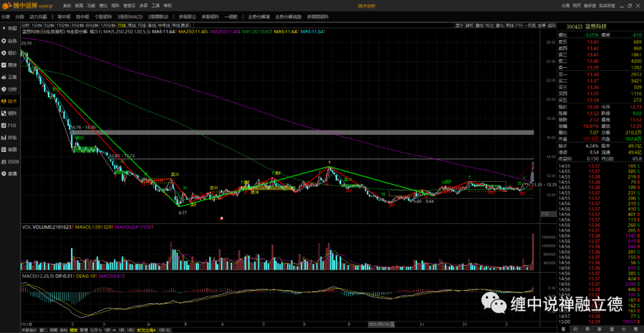The image size is (644, 333).
Task: Switch to the 月线 monthly period tab
Action: coord(142,26)
